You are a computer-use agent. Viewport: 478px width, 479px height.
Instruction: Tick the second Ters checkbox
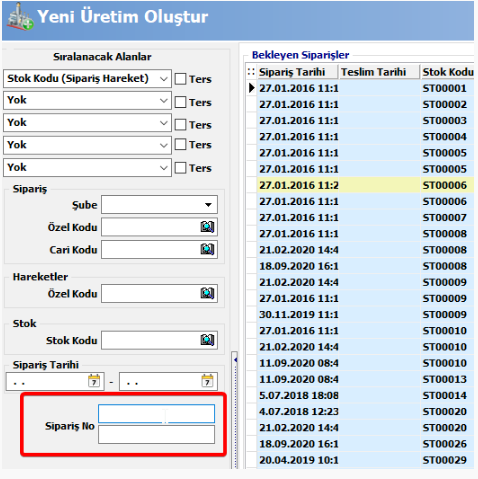point(180,102)
